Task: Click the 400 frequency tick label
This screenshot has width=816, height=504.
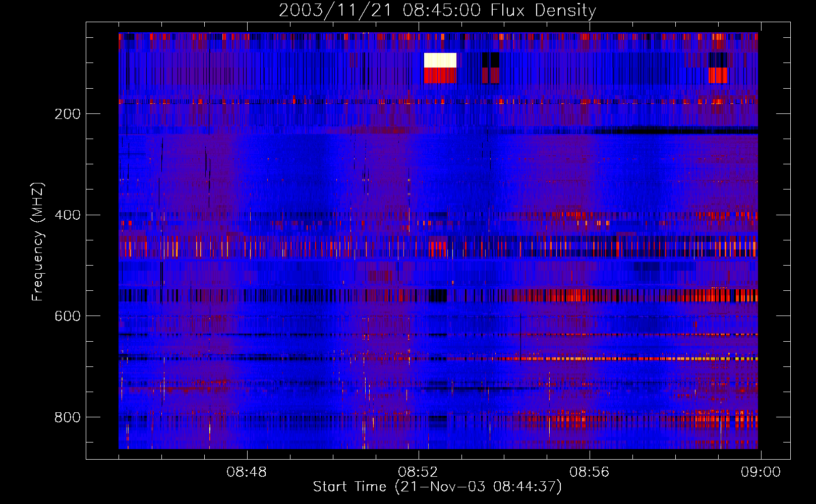Action: pyautogui.click(x=68, y=215)
